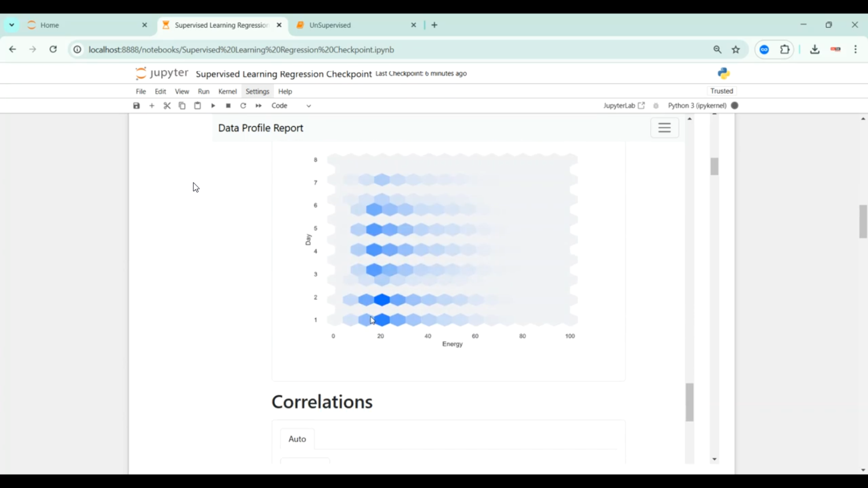This screenshot has height=488, width=868.
Task: Open a new browser tab
Action: tap(435, 25)
